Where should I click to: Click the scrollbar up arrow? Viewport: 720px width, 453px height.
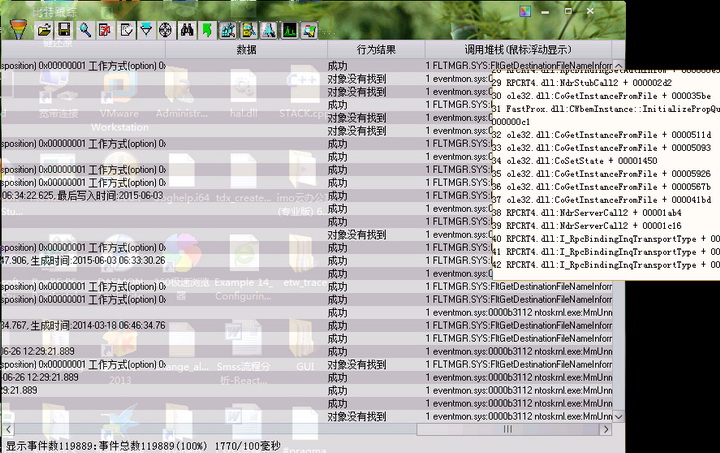618,64
